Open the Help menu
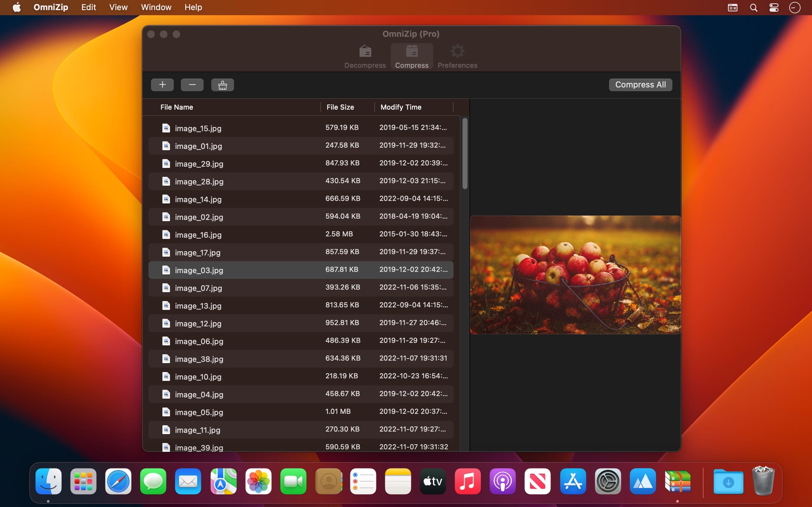This screenshot has height=507, width=812. [193, 7]
